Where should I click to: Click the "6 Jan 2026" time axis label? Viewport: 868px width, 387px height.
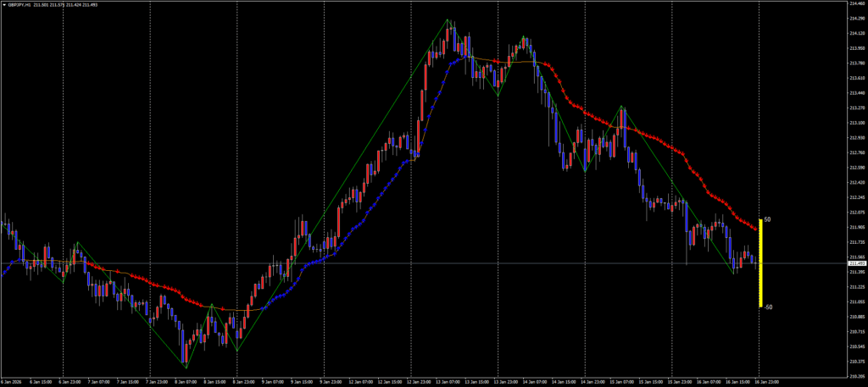coord(13,382)
